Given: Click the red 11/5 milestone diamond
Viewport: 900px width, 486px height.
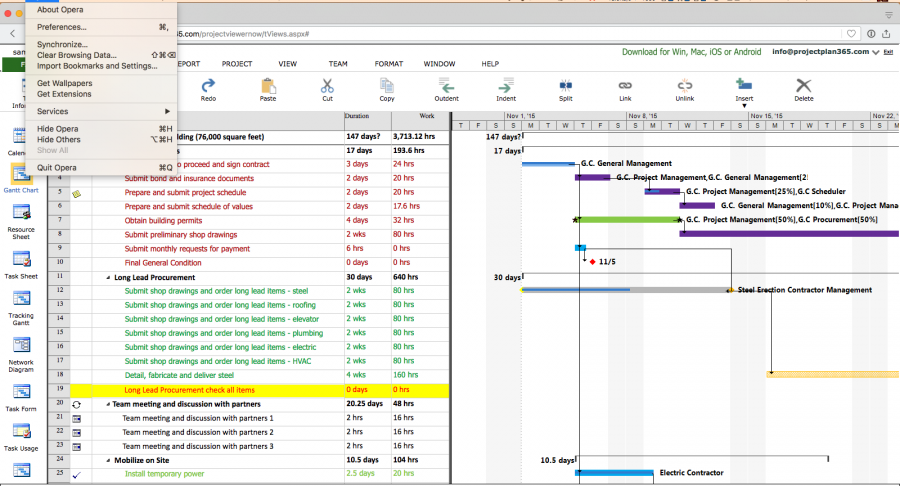Looking at the screenshot, I should (592, 262).
